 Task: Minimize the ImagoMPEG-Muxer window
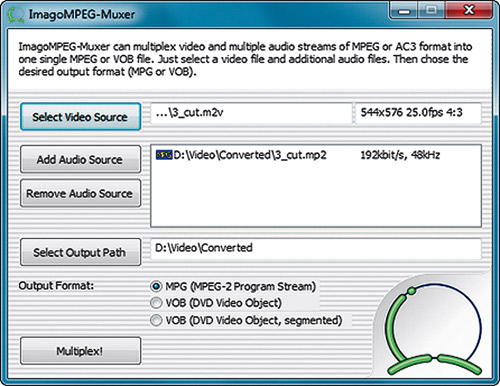tap(404, 11)
